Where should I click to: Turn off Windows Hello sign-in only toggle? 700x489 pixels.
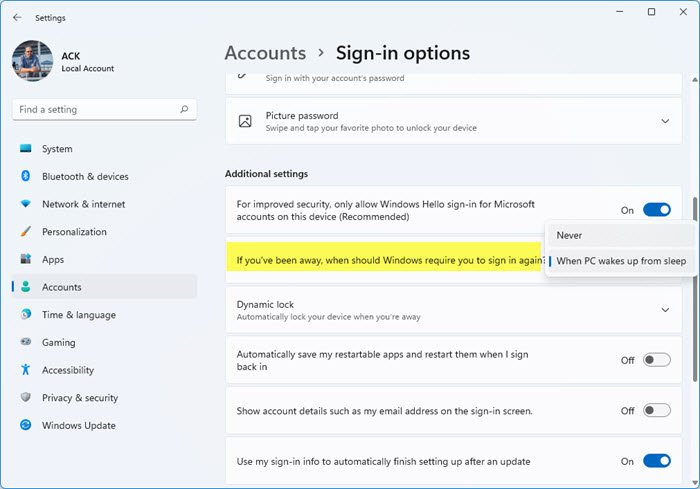coord(657,210)
